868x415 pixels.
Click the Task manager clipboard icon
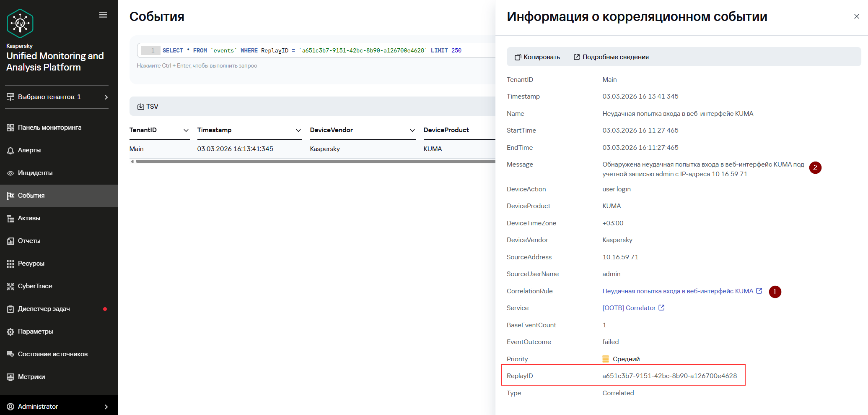(10, 309)
